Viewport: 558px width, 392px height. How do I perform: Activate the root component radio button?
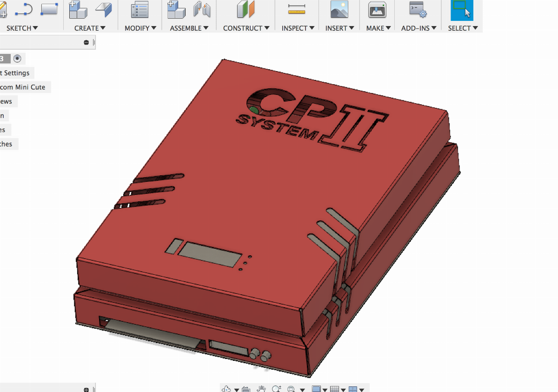click(x=18, y=59)
